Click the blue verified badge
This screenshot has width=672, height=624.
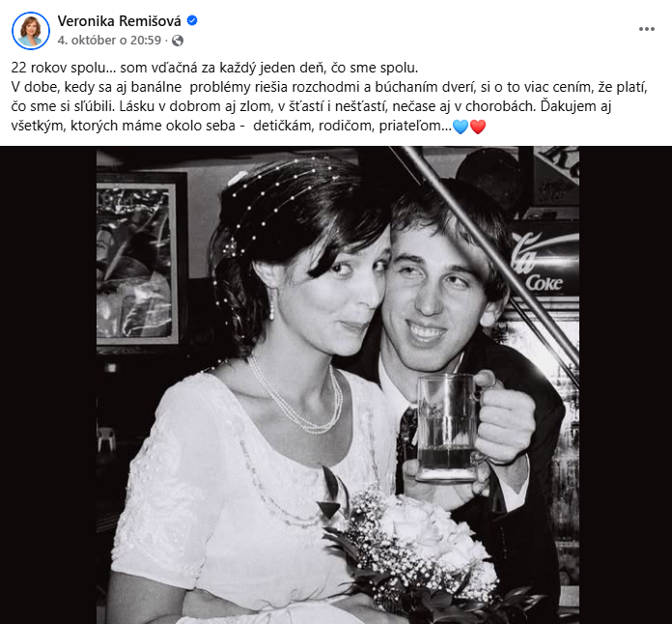(x=192, y=20)
